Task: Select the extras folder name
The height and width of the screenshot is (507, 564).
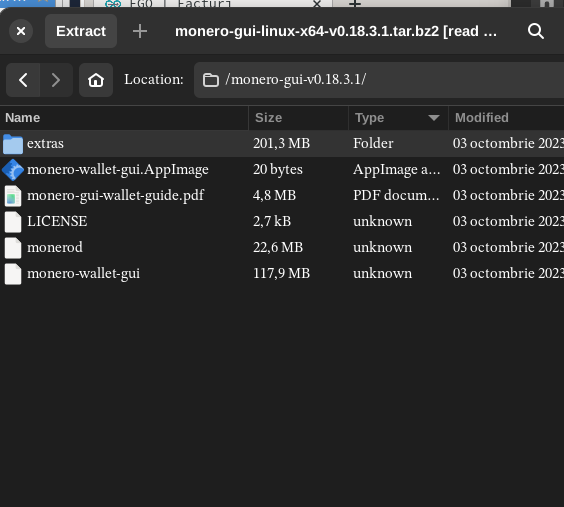Action: pos(45,143)
